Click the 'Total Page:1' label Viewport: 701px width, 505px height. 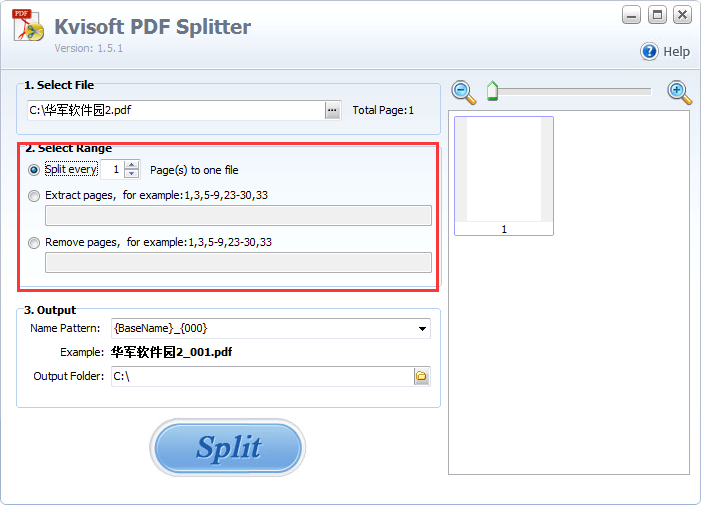[x=383, y=110]
